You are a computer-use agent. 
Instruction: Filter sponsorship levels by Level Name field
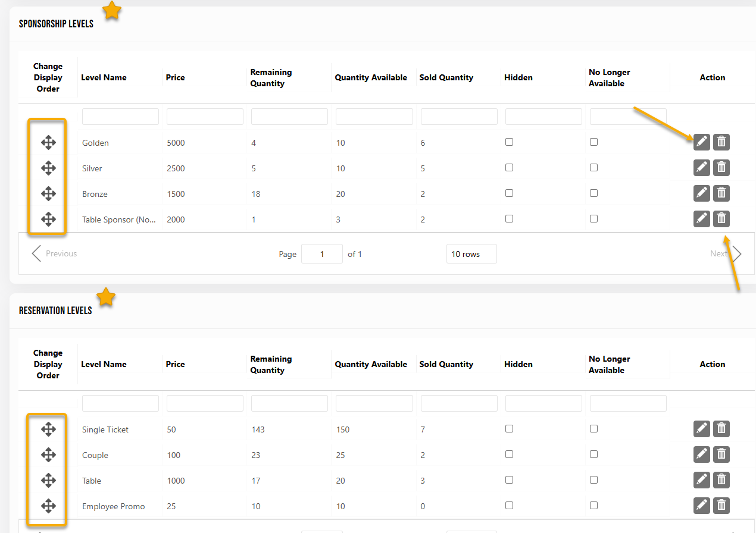[120, 117]
